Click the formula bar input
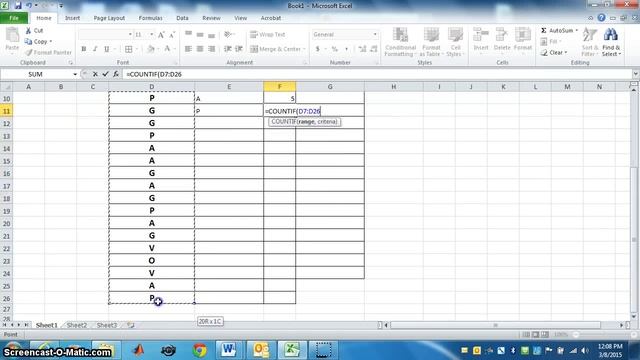The width and height of the screenshot is (640, 360). 378,74
